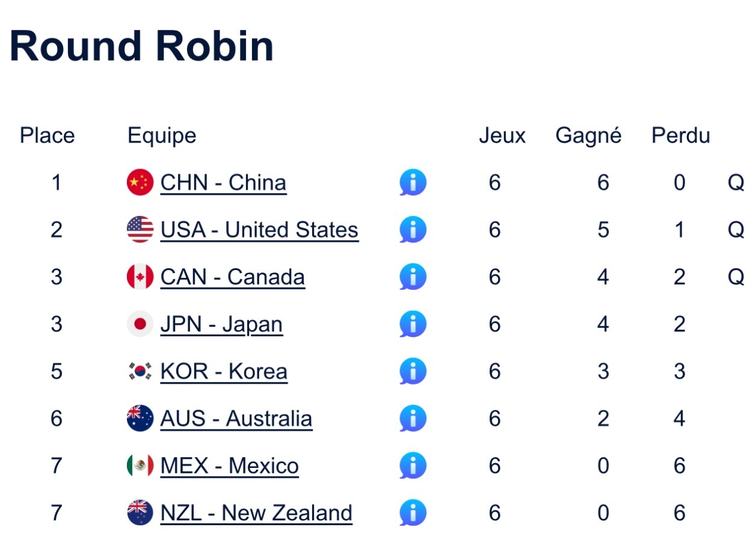Open info icon for China team
Image resolution: width=756 pixels, height=551 pixels.
pyautogui.click(x=413, y=182)
